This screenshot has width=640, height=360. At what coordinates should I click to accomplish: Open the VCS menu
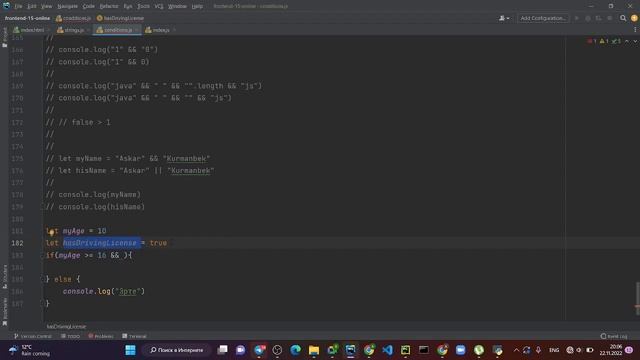tap(159, 6)
